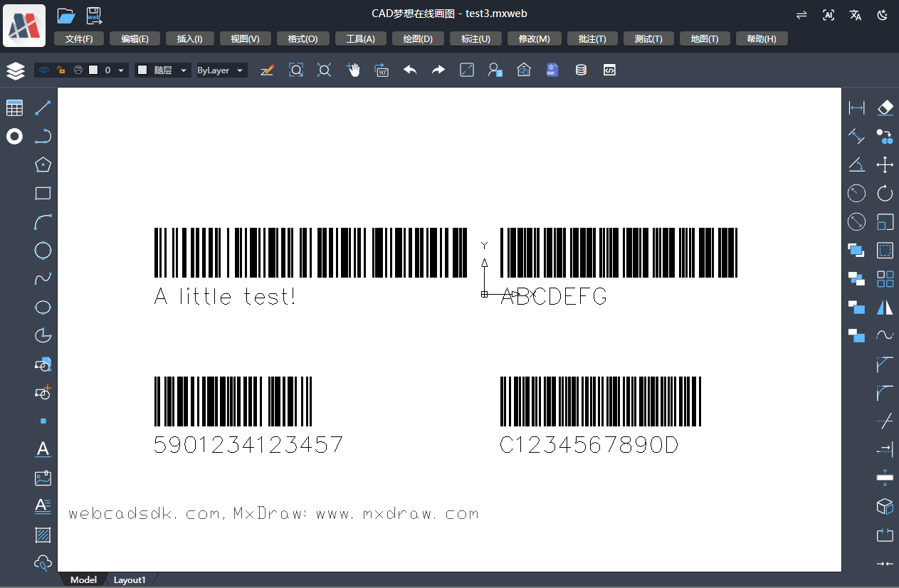Click the 绘图(D) menu button

418,38
